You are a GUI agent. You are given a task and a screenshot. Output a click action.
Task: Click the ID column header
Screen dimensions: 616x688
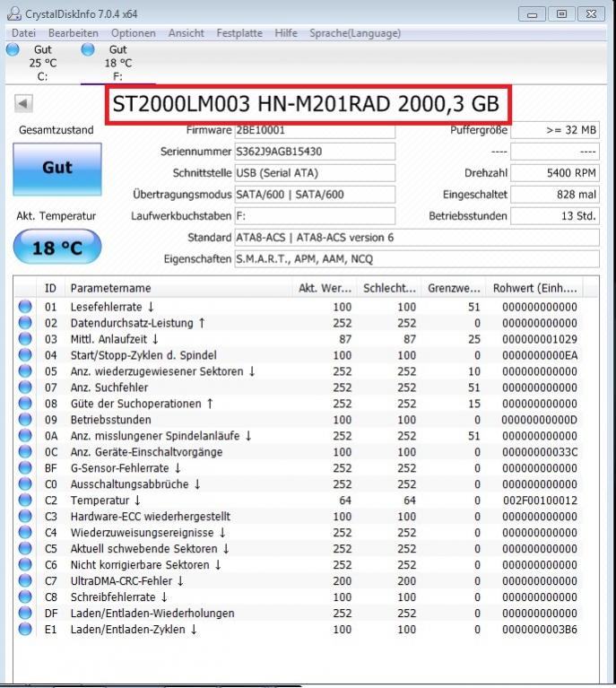coord(50,288)
